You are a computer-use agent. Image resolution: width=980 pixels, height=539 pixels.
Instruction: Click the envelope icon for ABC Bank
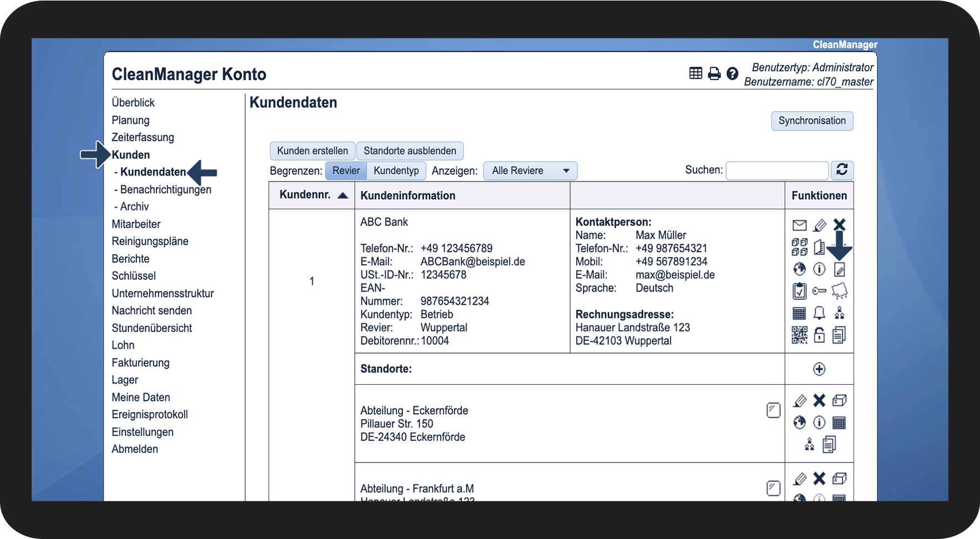pos(799,225)
